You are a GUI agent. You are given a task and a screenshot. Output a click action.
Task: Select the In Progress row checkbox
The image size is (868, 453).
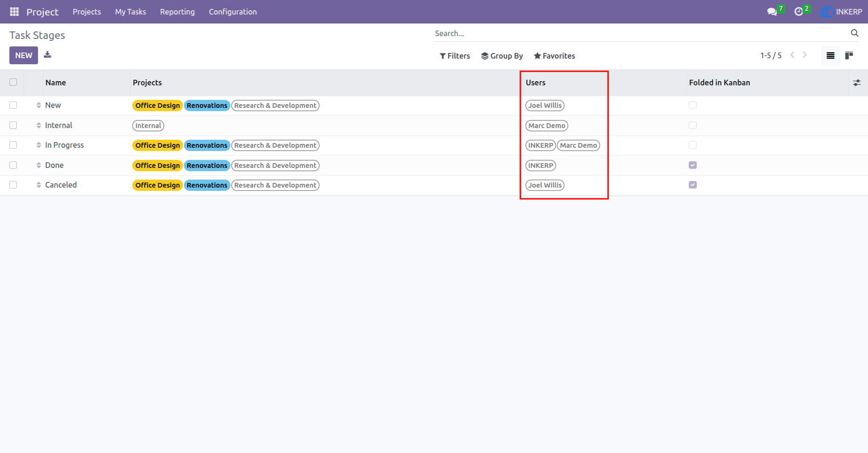13,145
